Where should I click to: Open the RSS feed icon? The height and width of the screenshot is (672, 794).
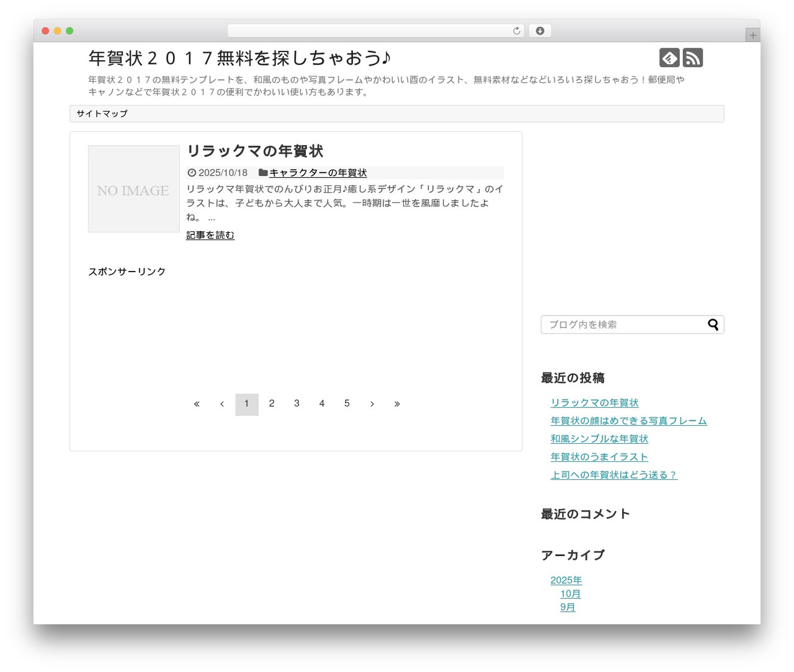pyautogui.click(x=693, y=58)
